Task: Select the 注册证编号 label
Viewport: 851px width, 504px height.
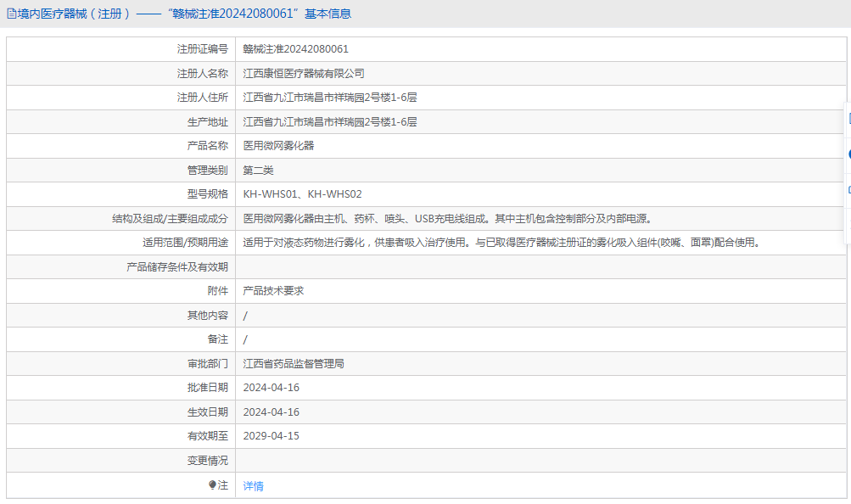Action: pos(203,49)
